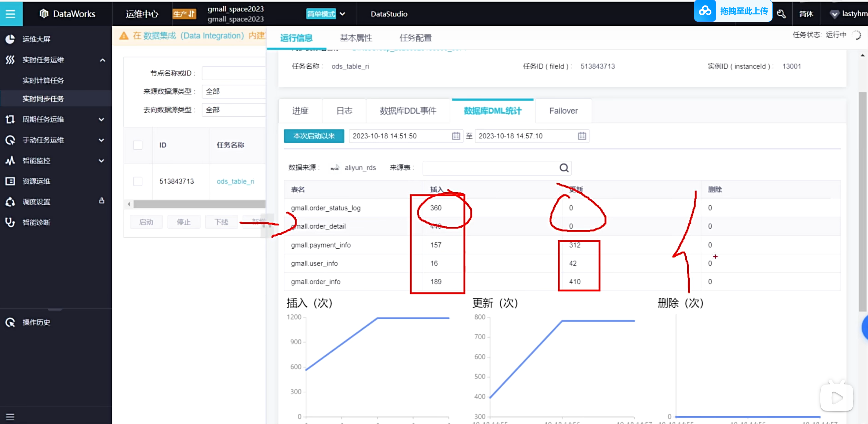Viewport: 868px width, 424px height.
Task: Click the search icon beside 来源表 field
Action: click(564, 168)
